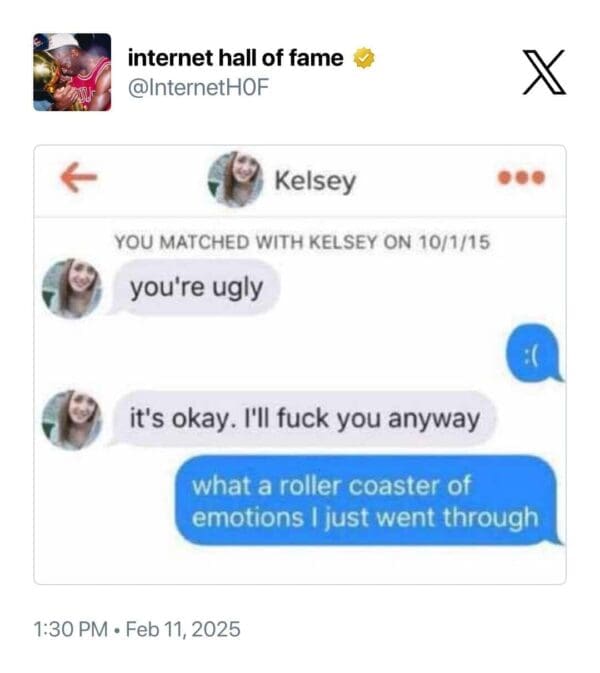Click the Kelsey name in header

pyautogui.click(x=315, y=181)
